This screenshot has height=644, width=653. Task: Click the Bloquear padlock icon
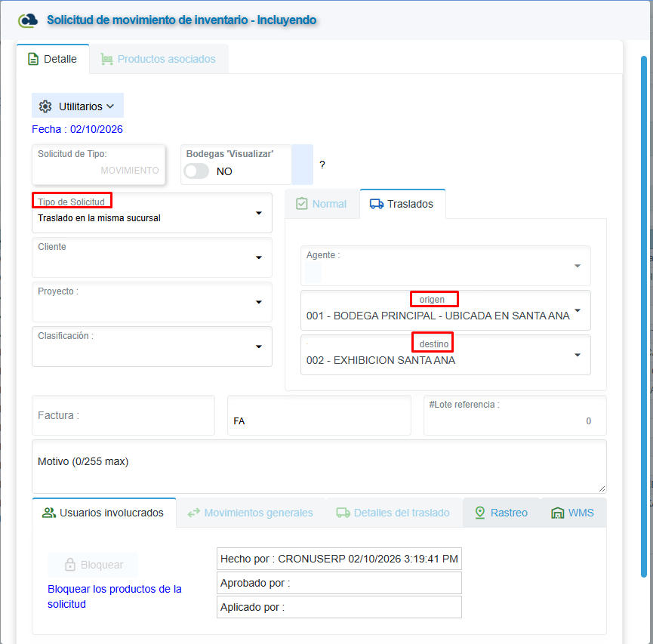pos(70,565)
